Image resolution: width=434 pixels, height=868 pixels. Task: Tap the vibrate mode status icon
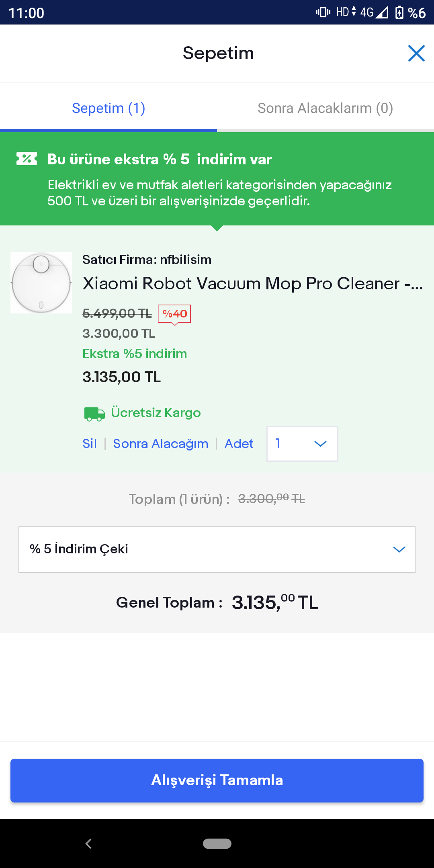tap(323, 12)
